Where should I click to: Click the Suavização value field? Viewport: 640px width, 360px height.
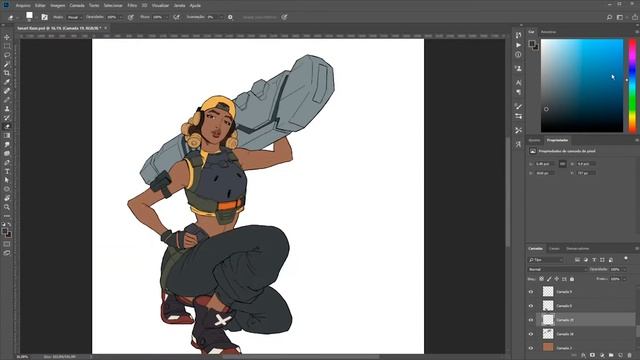212,17
